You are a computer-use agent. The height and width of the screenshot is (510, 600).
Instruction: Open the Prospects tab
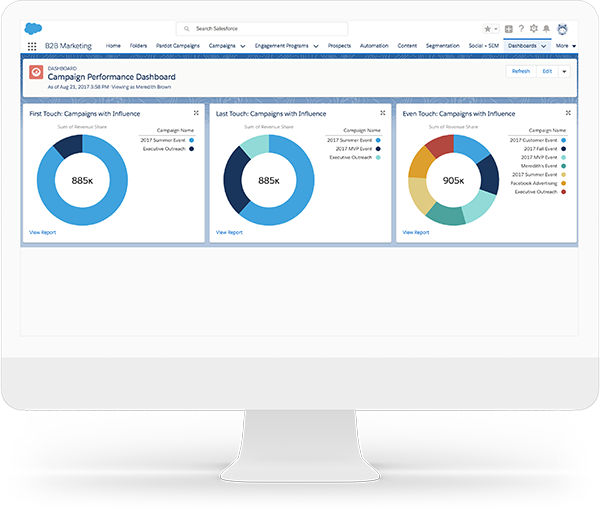point(339,46)
